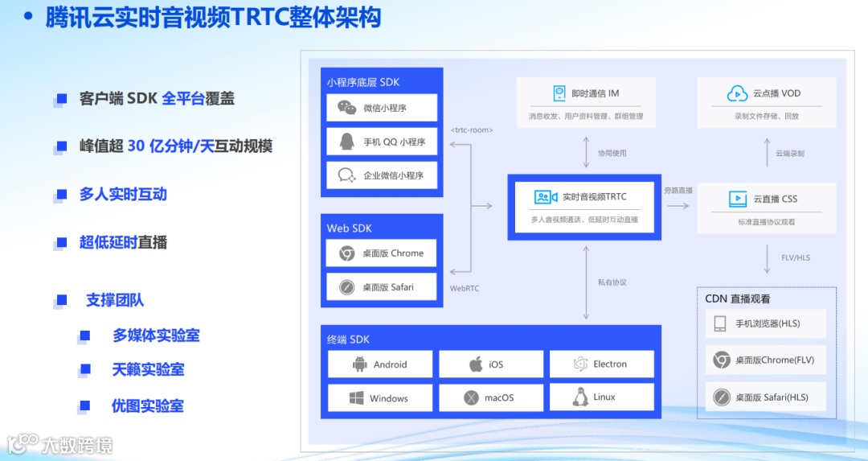Click the 云点播 VOD cloud icon

click(x=737, y=93)
